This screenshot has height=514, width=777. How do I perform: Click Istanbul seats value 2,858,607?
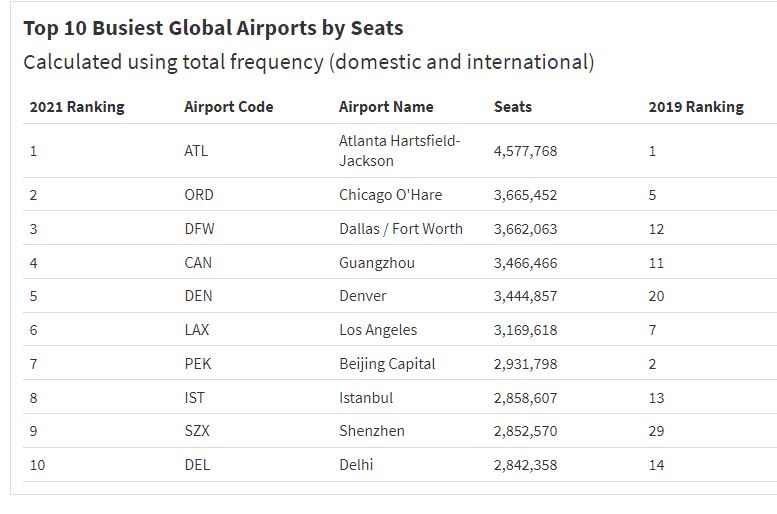coord(525,398)
